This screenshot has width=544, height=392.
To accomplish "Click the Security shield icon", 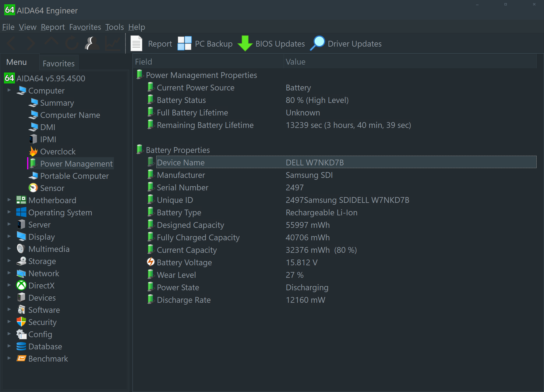I will pyautogui.click(x=21, y=322).
